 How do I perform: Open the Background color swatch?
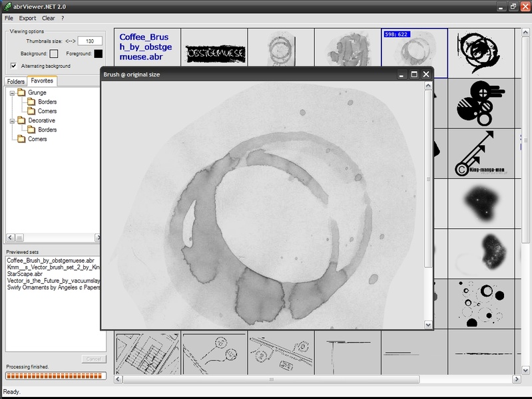point(54,53)
